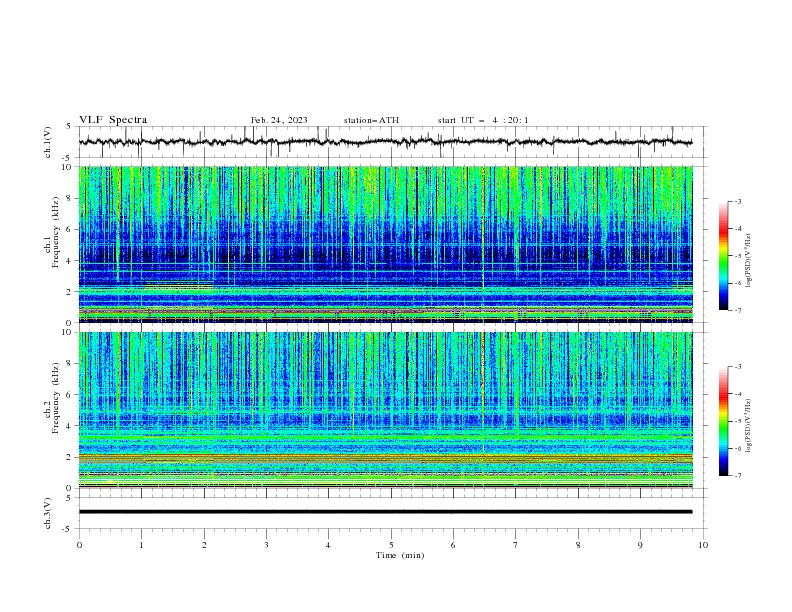
Task: Click inside the ch.2 spectrogram panel
Action: point(385,410)
